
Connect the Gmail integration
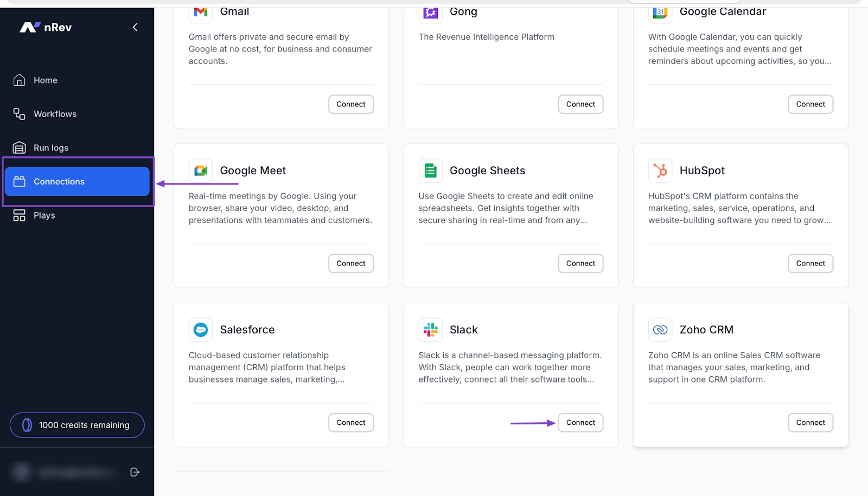(350, 104)
